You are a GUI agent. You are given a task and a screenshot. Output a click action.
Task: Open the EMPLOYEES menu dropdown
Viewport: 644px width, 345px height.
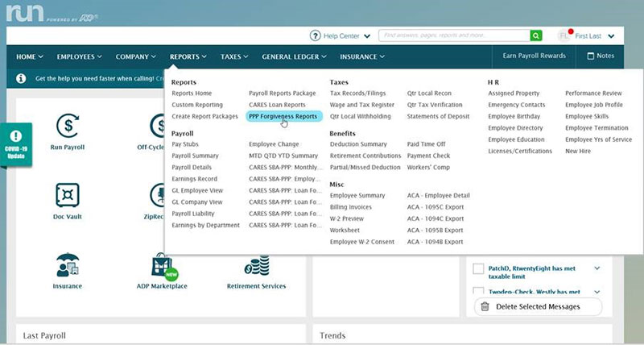pos(79,56)
